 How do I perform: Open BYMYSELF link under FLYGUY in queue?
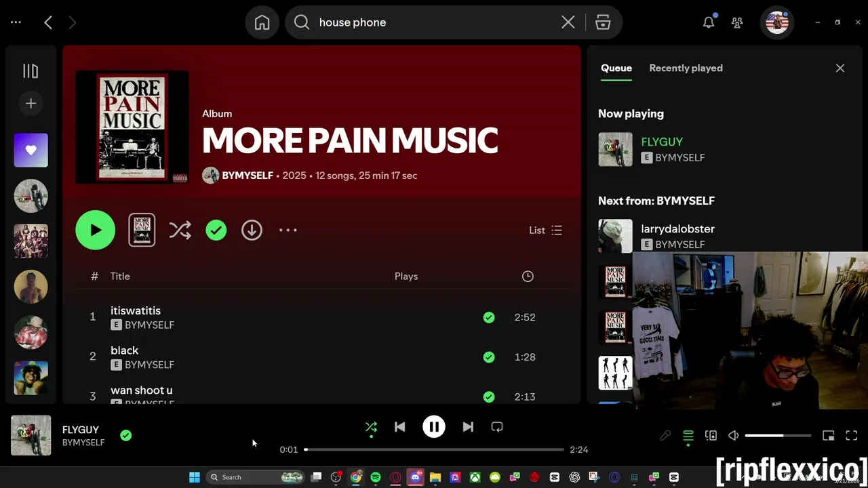pyautogui.click(x=679, y=157)
